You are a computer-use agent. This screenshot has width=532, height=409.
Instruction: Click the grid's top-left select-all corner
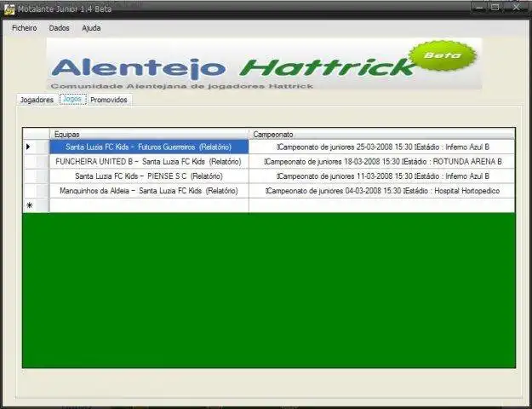click(36, 134)
